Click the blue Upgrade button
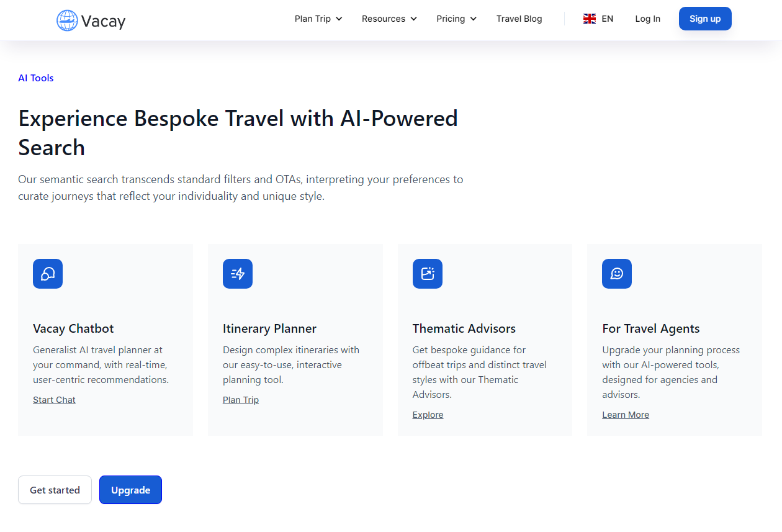Image resolution: width=782 pixels, height=532 pixels. click(130, 490)
